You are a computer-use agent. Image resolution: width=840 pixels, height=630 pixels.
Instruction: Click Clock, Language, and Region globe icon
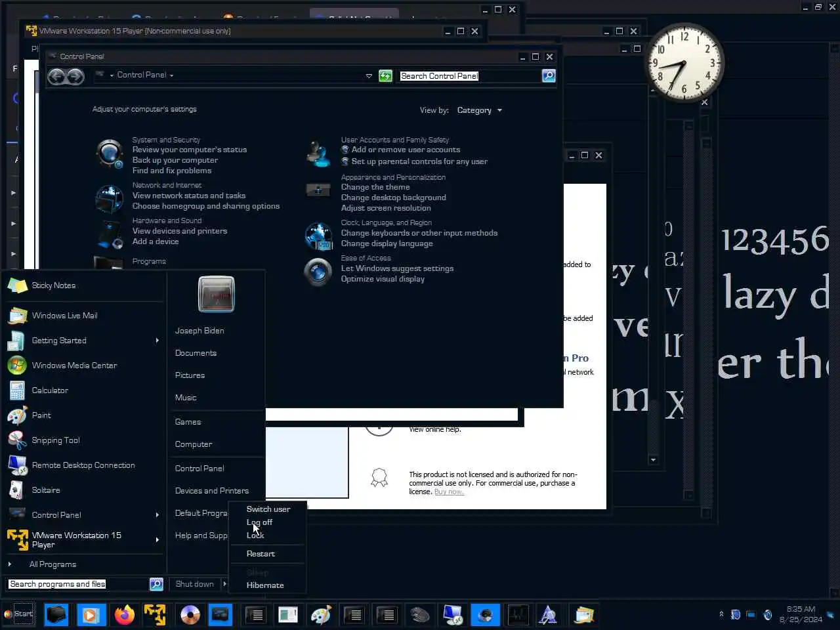(x=318, y=236)
